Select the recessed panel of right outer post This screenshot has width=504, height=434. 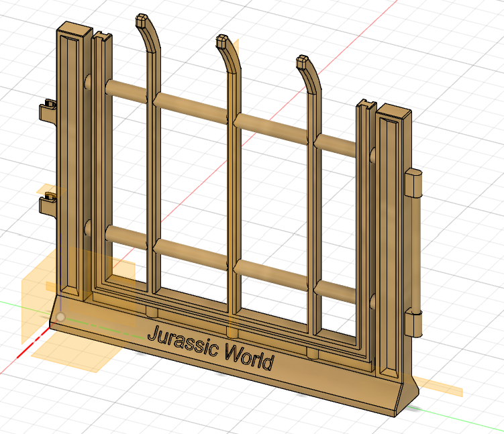pos(389,248)
